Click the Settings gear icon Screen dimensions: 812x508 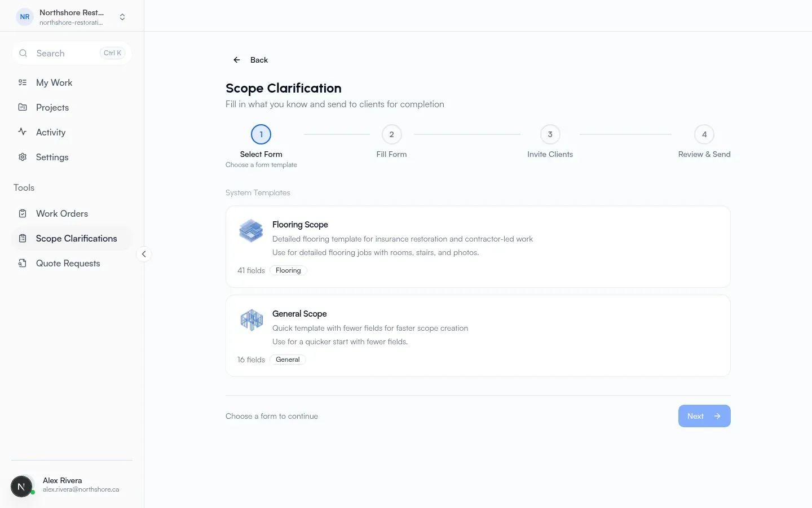tap(23, 157)
